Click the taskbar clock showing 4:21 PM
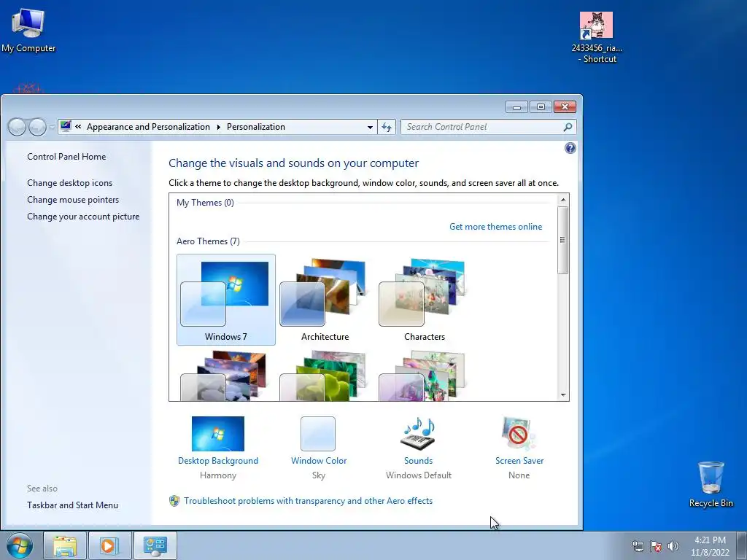The width and height of the screenshot is (747, 560). pyautogui.click(x=710, y=546)
